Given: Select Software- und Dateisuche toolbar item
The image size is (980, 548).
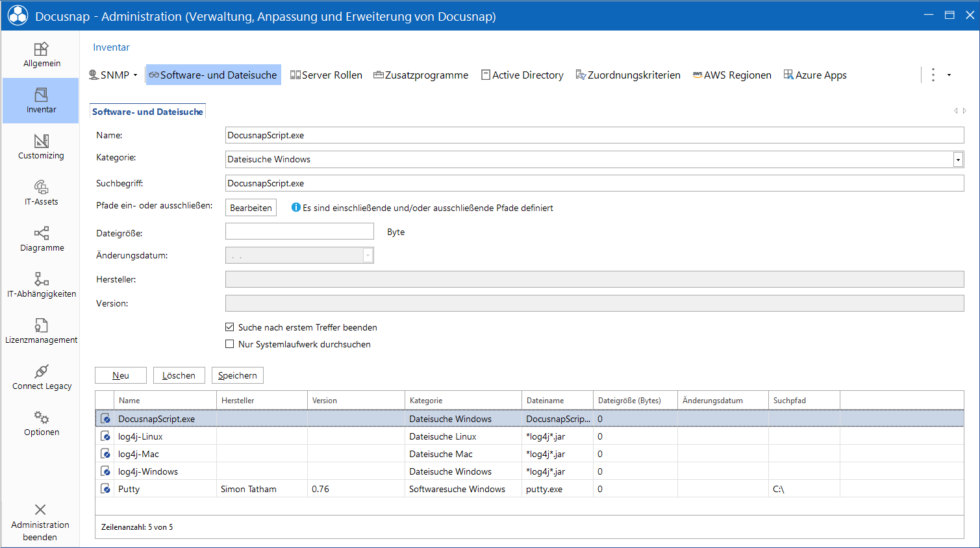Looking at the screenshot, I should click(213, 75).
